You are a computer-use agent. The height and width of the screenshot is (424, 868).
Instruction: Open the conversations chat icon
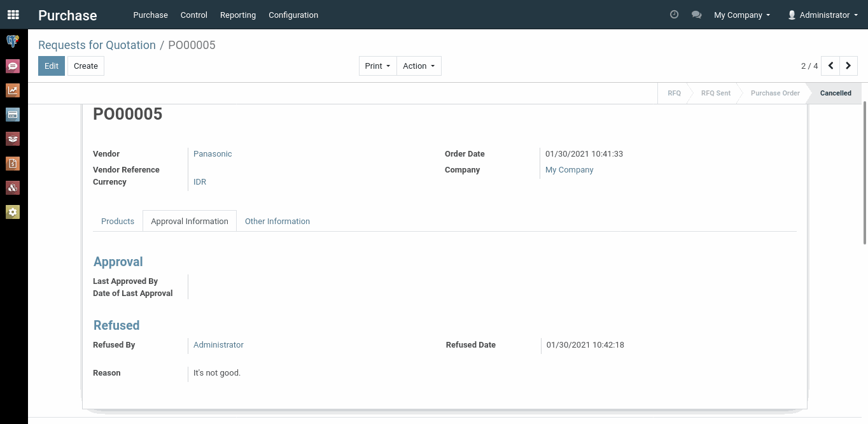pyautogui.click(x=696, y=15)
